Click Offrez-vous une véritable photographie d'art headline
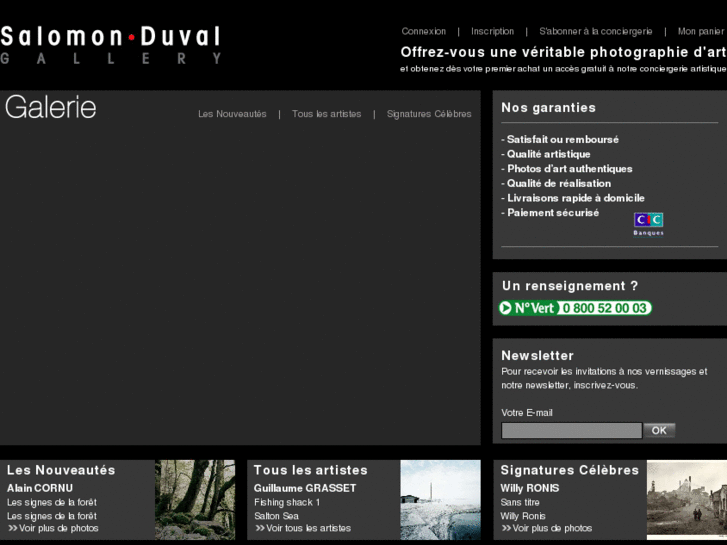 click(563, 52)
